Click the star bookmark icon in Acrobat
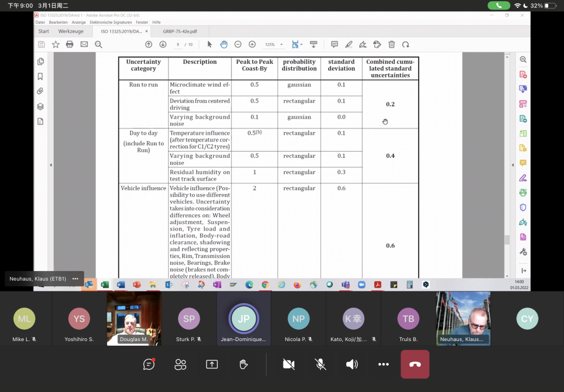The width and height of the screenshot is (564, 392). tap(55, 44)
